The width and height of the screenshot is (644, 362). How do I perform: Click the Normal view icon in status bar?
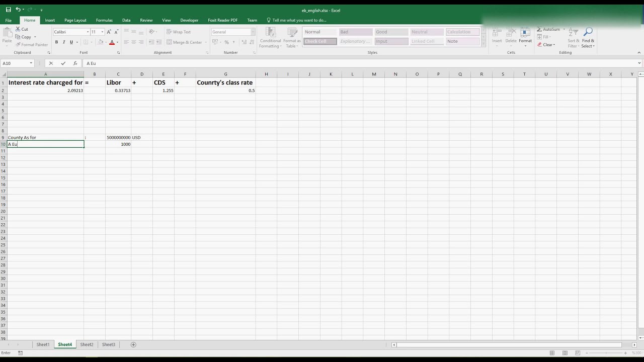tap(552, 353)
